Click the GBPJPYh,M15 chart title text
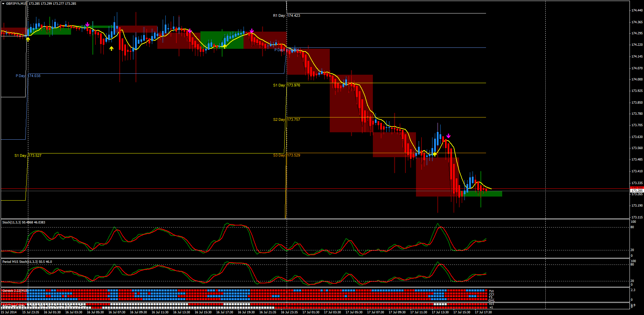Image resolution: width=644 pixels, height=315 pixels. [x=16, y=4]
